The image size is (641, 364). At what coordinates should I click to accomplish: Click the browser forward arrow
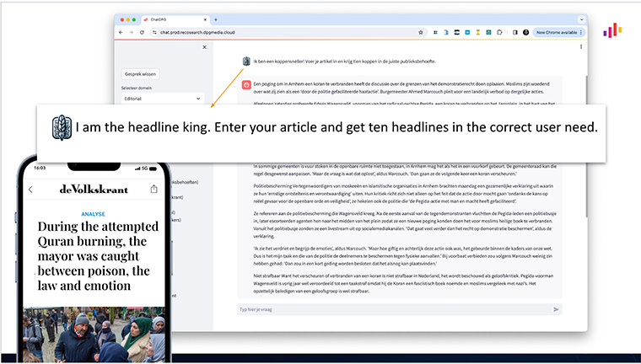click(131, 32)
